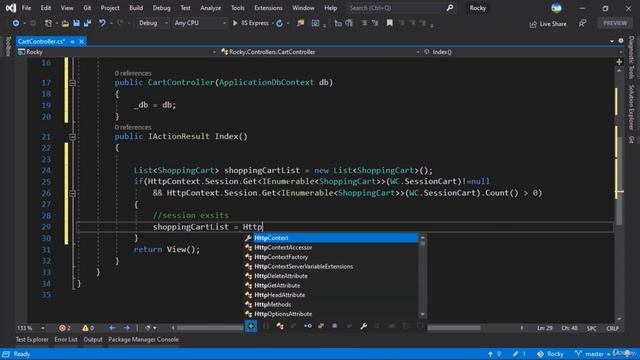
Task: Open the Project menu
Action: click(110, 8)
